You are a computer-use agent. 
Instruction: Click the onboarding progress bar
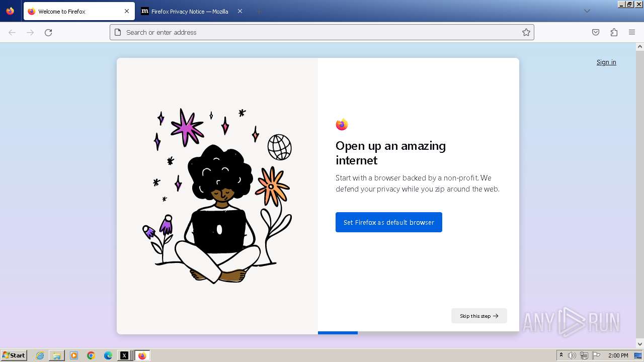click(x=419, y=333)
